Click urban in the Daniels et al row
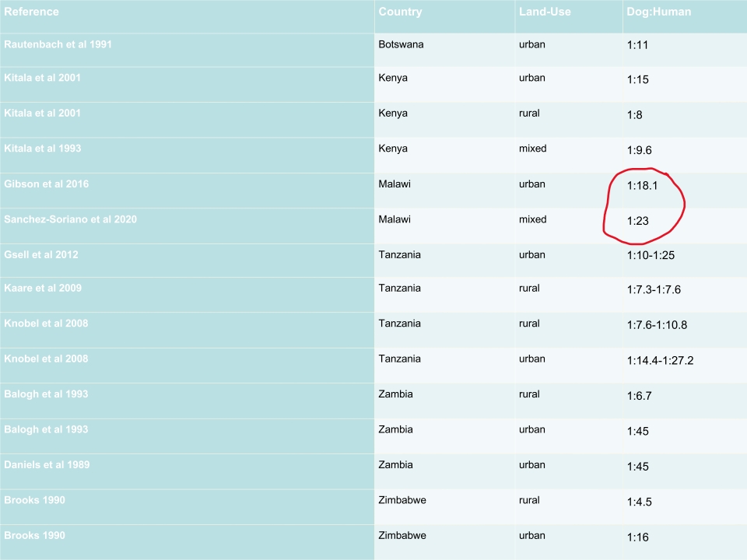The height and width of the screenshot is (560, 747). 531,465
